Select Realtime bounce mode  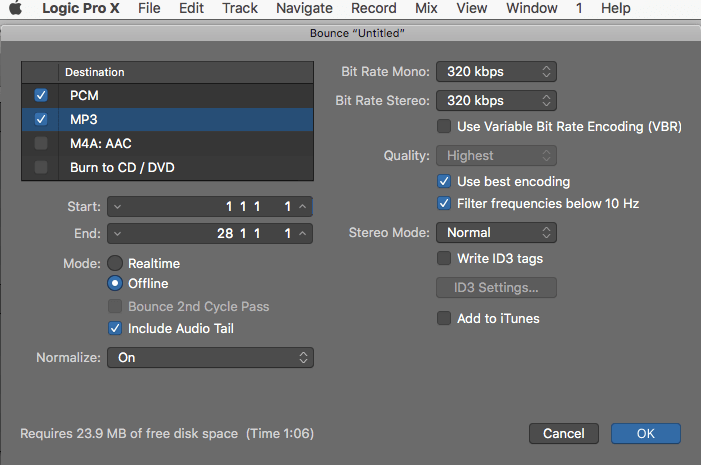tap(115, 263)
